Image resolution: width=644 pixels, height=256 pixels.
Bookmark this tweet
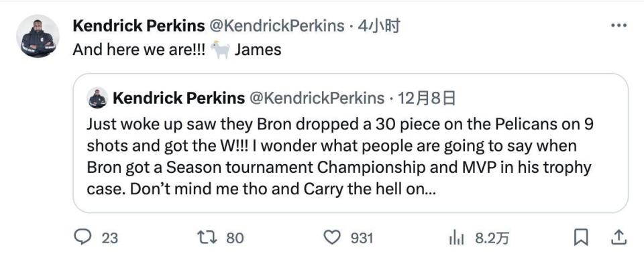pos(581,237)
